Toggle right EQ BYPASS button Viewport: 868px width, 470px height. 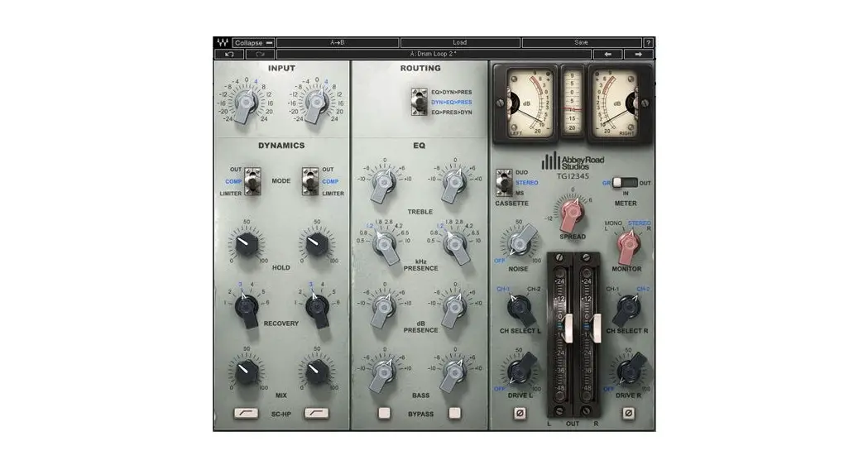point(454,413)
